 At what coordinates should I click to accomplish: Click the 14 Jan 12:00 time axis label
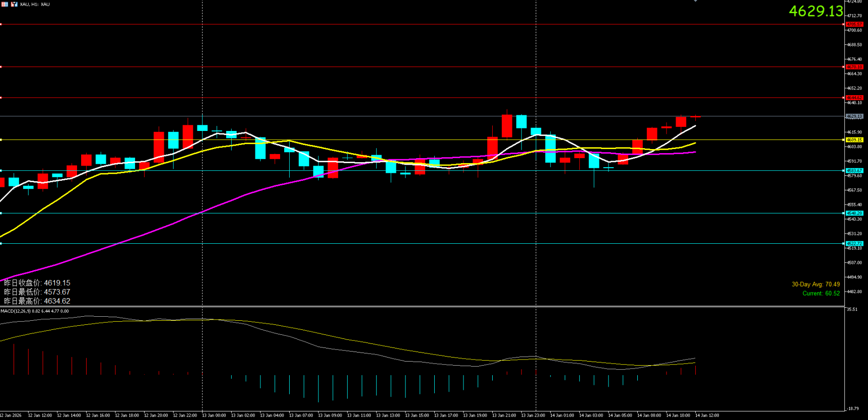[x=707, y=415]
